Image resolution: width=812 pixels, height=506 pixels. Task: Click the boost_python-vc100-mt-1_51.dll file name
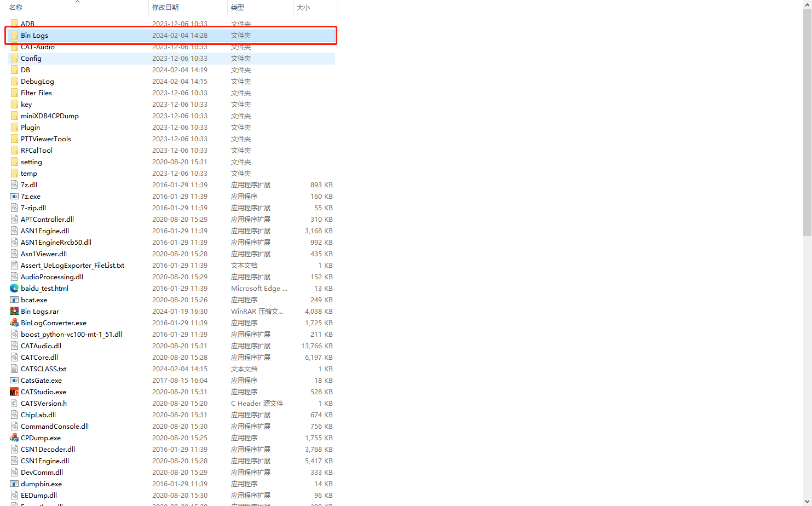[x=71, y=334]
